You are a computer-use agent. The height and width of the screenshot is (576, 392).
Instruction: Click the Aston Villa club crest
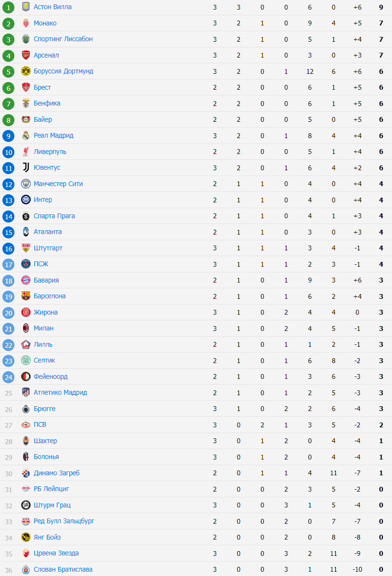point(26,7)
